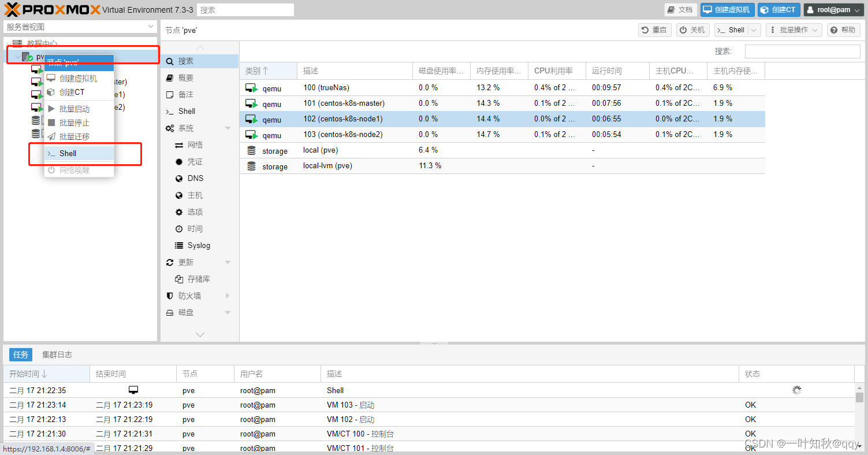Open the 批量操作 bulk actions dropdown
The height and width of the screenshot is (455, 868).
[794, 30]
